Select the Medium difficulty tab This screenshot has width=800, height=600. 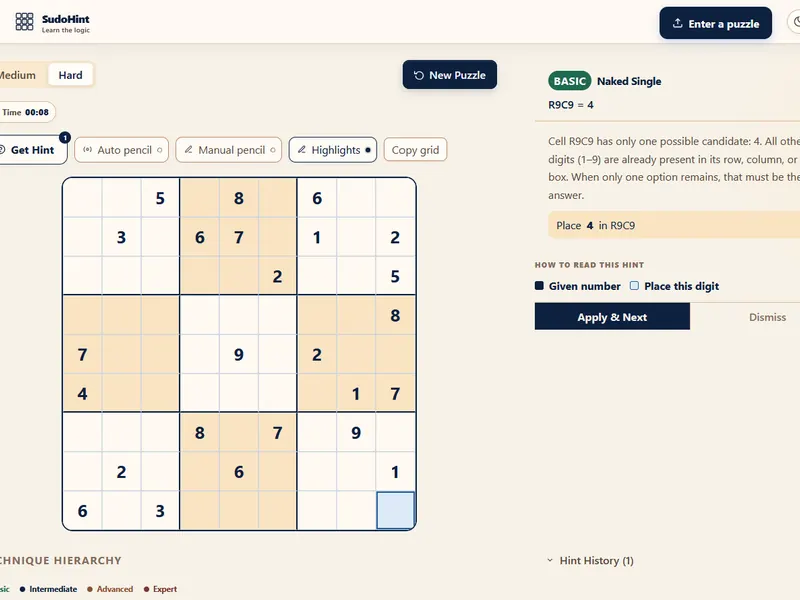pos(20,75)
